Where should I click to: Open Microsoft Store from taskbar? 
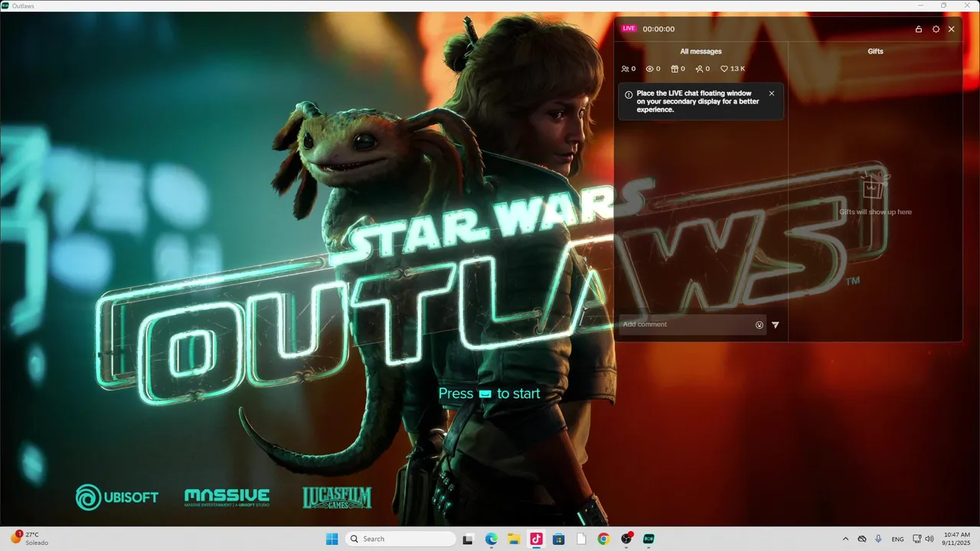pos(558,539)
